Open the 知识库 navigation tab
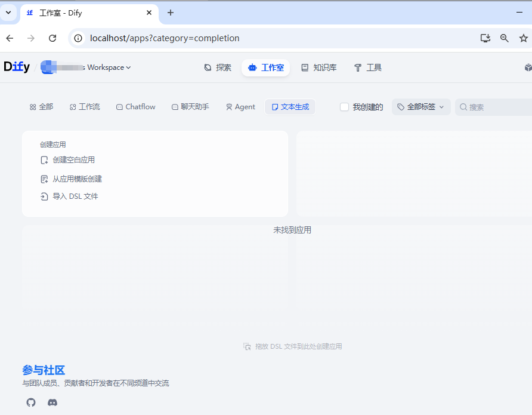Viewport: 532px width, 415px height. [x=319, y=67]
